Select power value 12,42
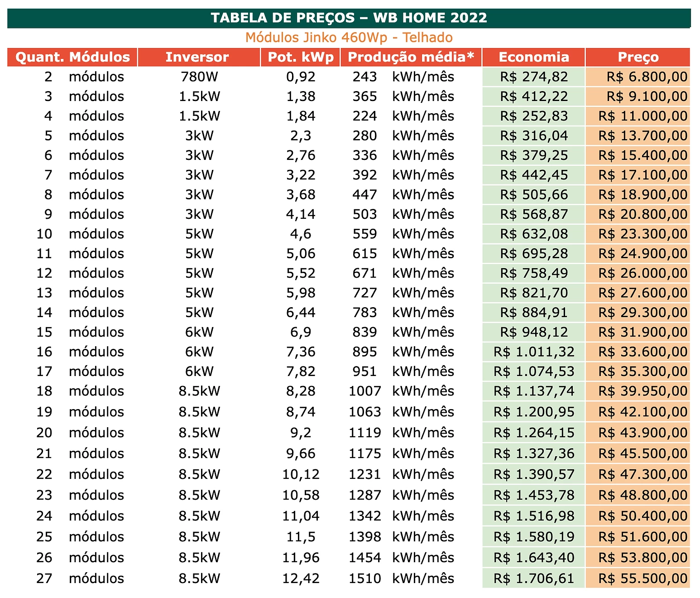The image size is (700, 598). (301, 579)
